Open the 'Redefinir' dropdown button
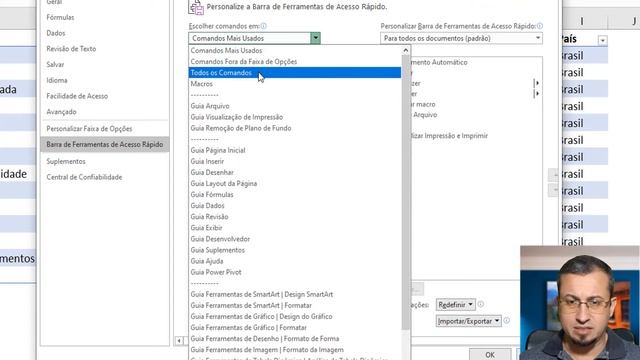Image resolution: width=640 pixels, height=360 pixels. click(x=456, y=304)
